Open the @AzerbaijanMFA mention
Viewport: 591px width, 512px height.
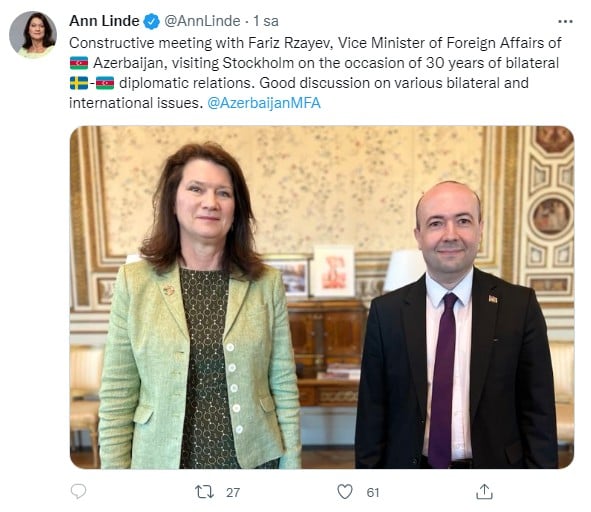(x=264, y=103)
